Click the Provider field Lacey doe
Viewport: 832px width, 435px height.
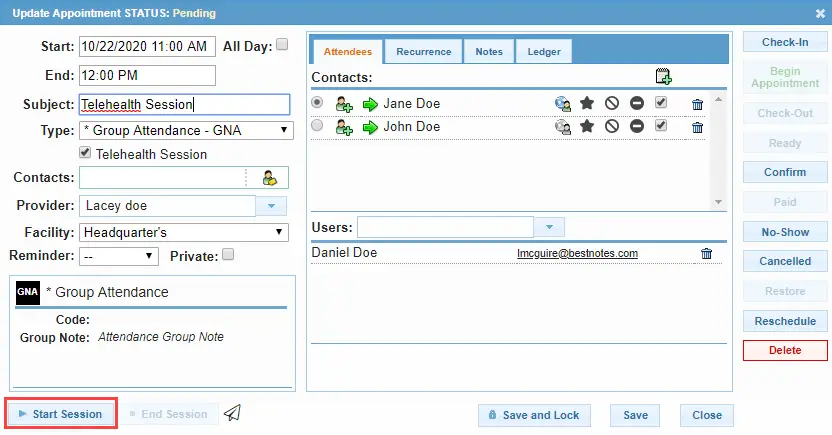[167, 206]
